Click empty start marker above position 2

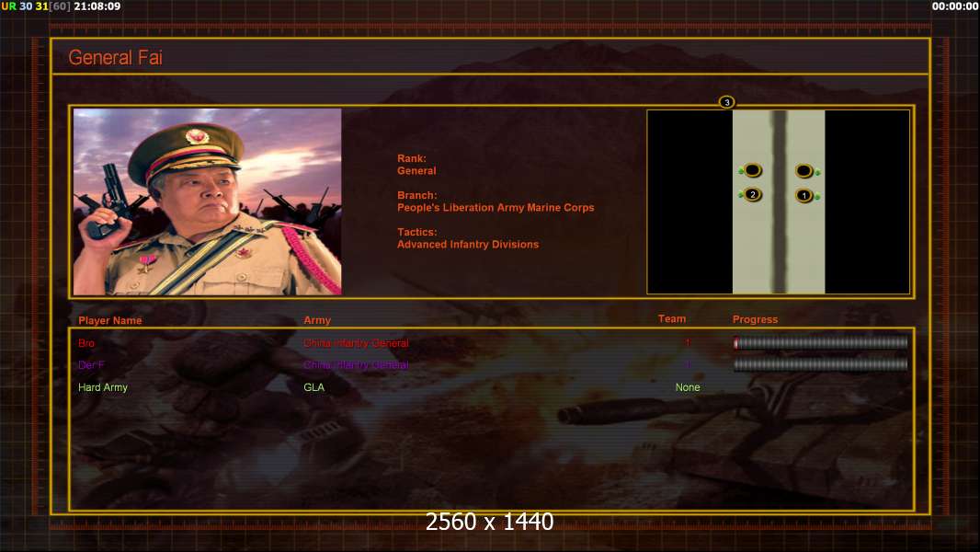click(x=753, y=170)
